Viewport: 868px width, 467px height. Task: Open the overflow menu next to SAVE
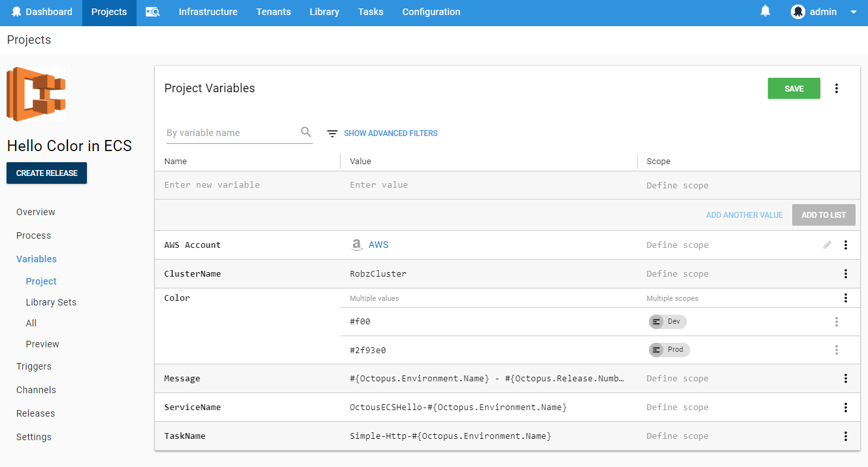point(837,88)
